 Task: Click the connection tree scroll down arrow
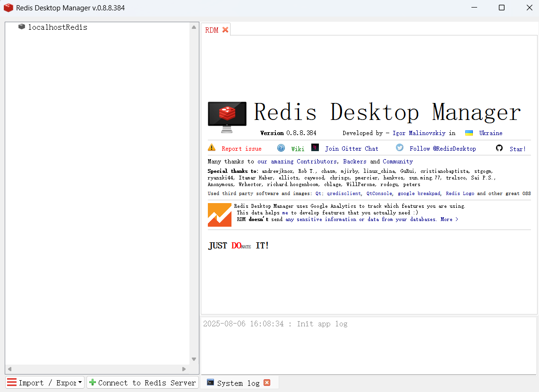click(x=194, y=359)
